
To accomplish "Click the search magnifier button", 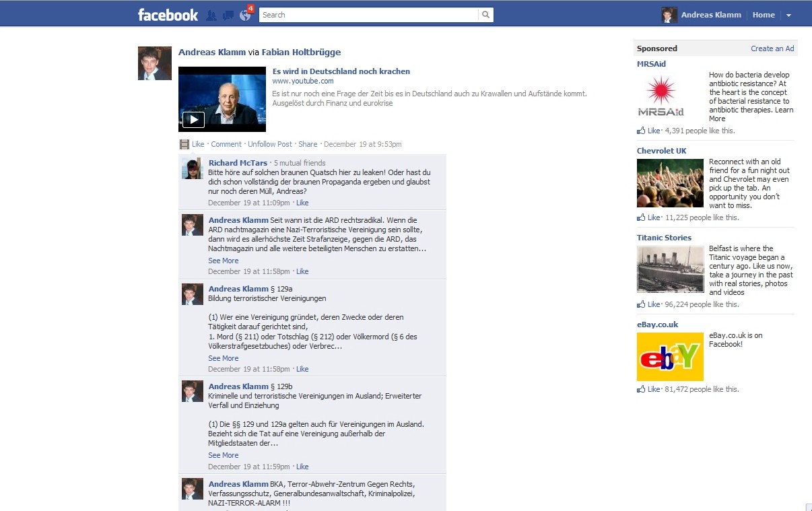I will (485, 15).
